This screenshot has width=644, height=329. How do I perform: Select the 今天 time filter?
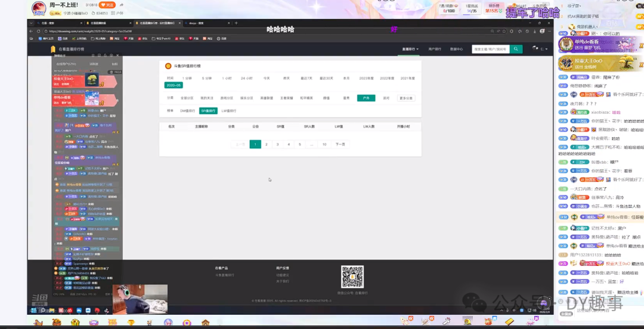pyautogui.click(x=267, y=78)
